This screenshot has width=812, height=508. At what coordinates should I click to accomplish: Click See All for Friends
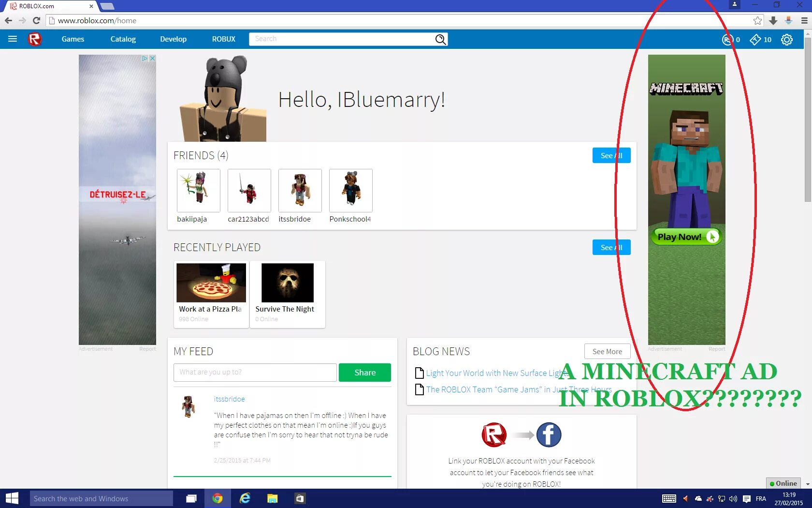coord(611,155)
